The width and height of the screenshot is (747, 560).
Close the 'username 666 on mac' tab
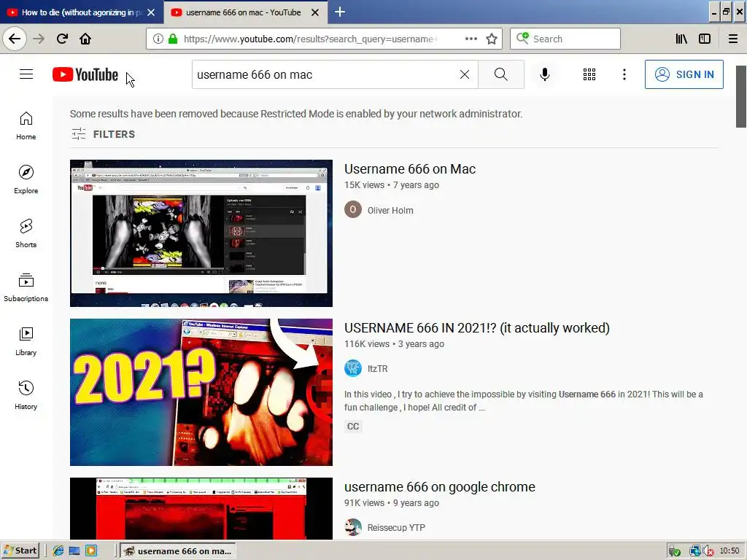[x=315, y=12]
